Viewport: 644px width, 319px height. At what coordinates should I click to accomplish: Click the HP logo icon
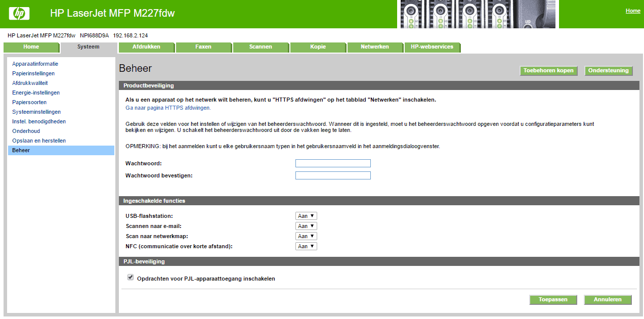point(19,13)
